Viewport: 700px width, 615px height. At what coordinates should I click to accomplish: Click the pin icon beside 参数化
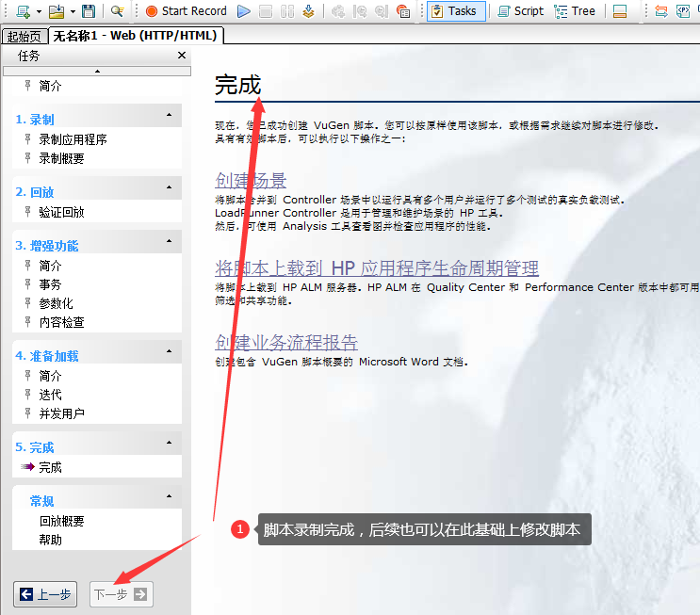(27, 303)
